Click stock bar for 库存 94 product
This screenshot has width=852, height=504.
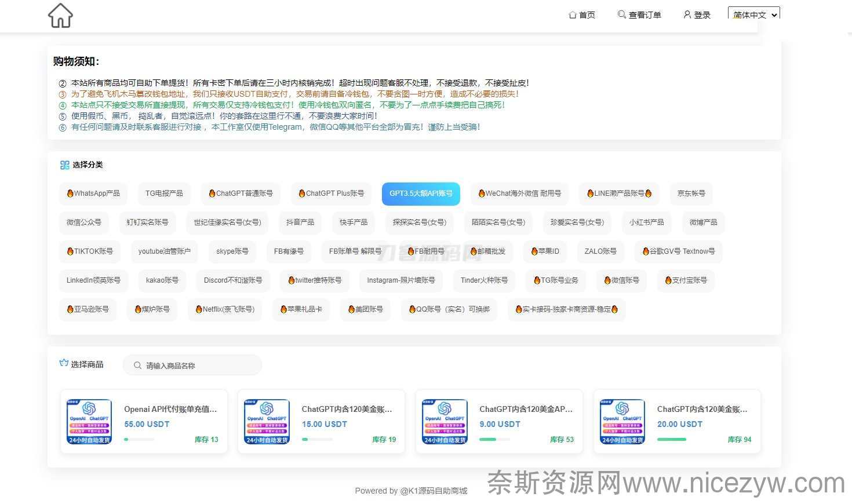point(672,439)
